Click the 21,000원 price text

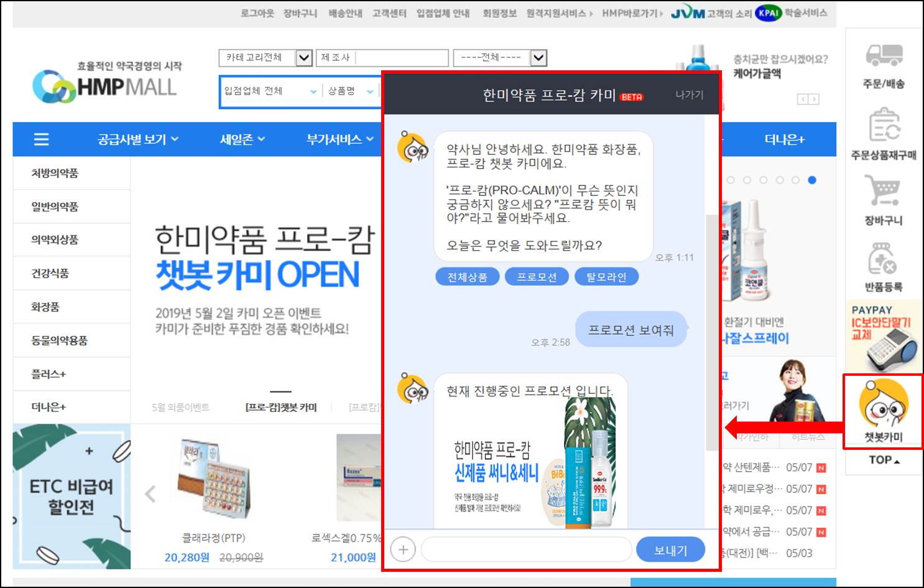[353, 558]
